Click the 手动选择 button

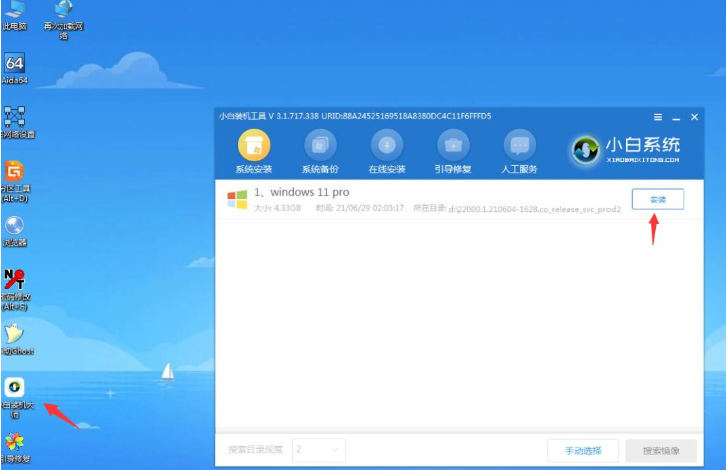pyautogui.click(x=583, y=451)
